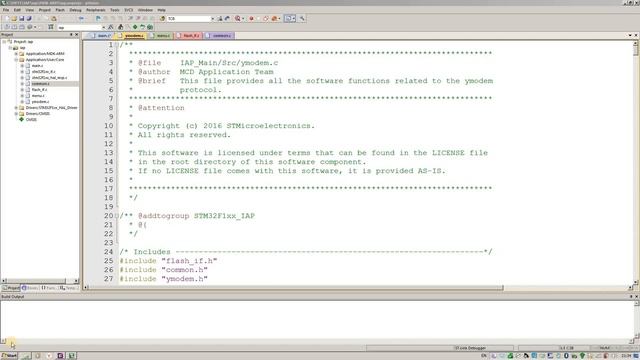
Task: Click the Select Software Packs icon
Action: click(x=142, y=27)
